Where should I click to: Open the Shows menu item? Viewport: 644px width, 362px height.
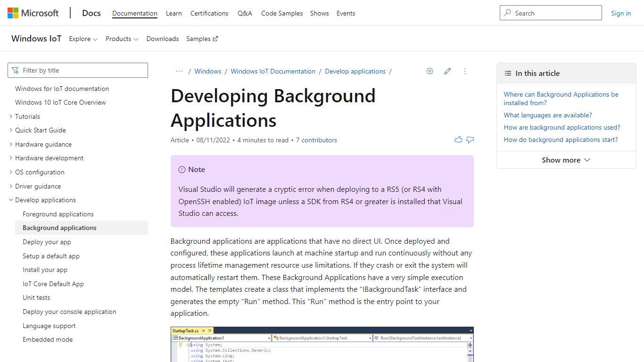pyautogui.click(x=320, y=13)
